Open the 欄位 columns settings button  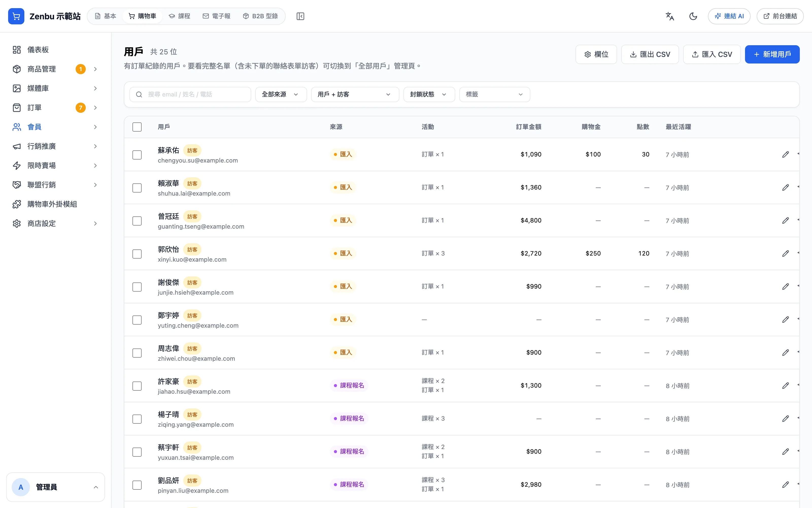596,54
